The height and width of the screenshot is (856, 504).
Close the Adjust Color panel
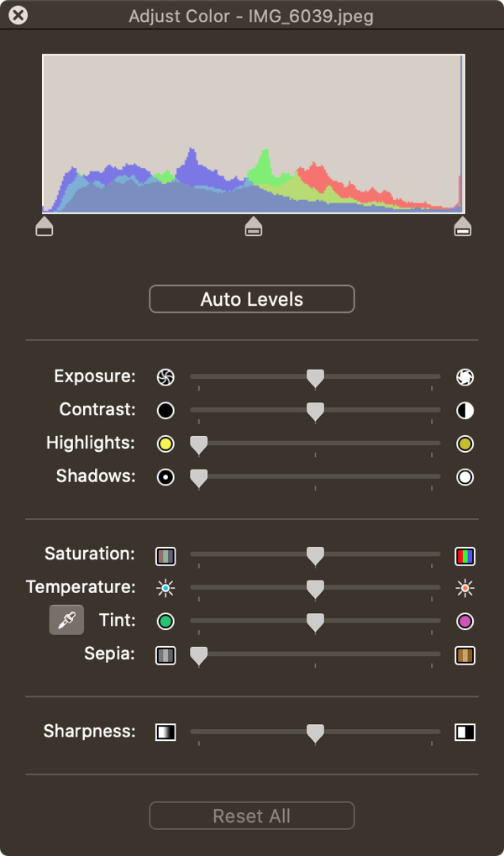point(18,15)
